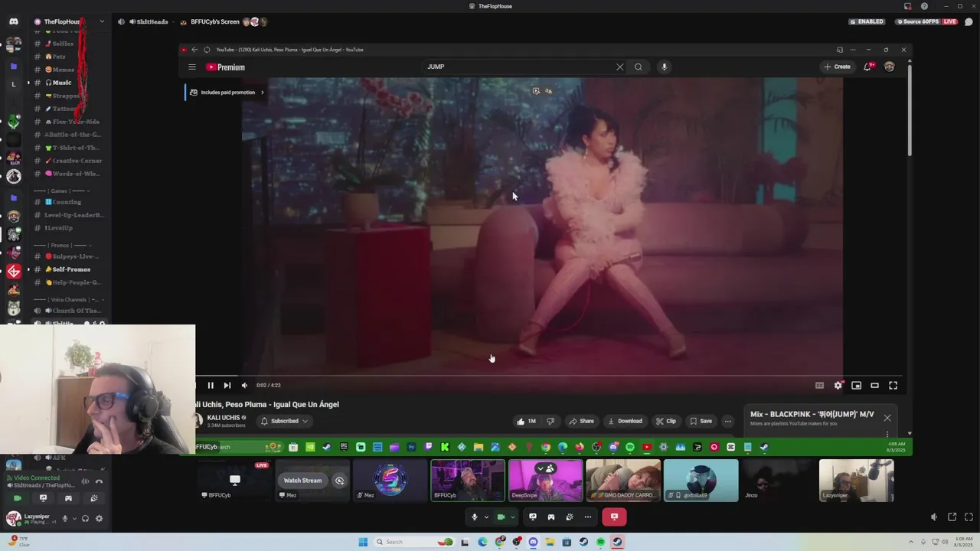980x551 pixels.
Task: Open TheFlopHouse server dropdown header
Action: pos(69,21)
